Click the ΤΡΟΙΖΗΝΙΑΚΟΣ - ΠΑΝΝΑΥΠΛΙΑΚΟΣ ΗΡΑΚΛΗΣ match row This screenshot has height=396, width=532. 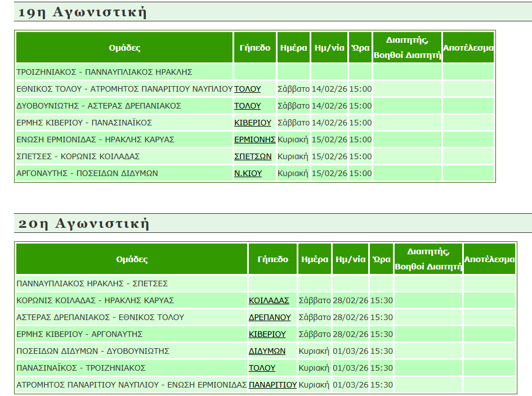point(105,72)
